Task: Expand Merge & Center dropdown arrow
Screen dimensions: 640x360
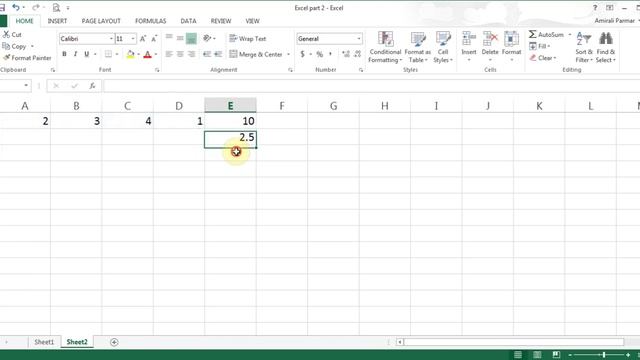Action: click(289, 54)
